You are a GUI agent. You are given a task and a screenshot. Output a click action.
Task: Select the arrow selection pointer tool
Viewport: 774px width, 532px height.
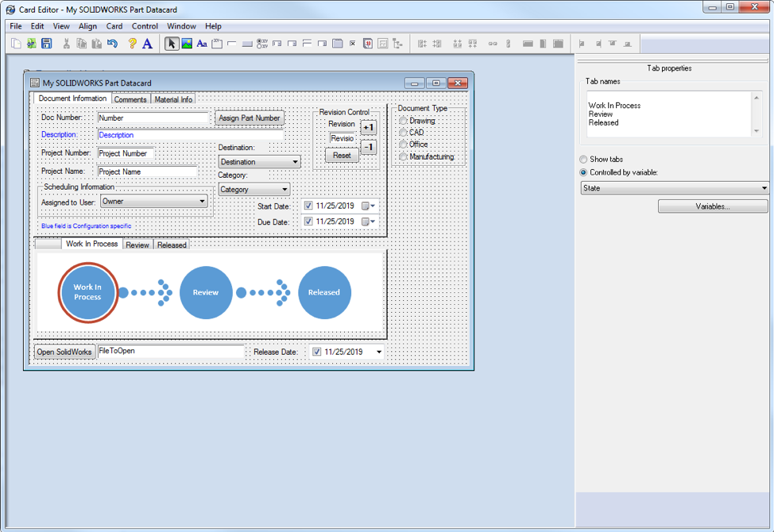172,44
